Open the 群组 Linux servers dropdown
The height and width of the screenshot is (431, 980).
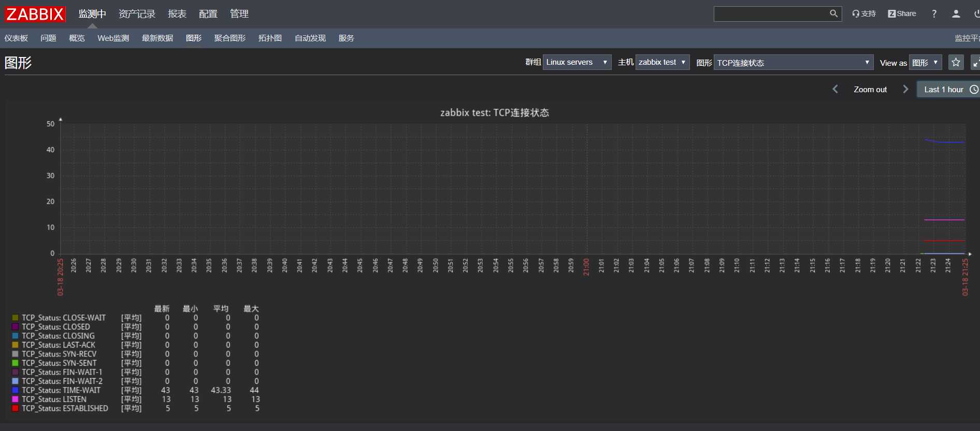pyautogui.click(x=577, y=62)
